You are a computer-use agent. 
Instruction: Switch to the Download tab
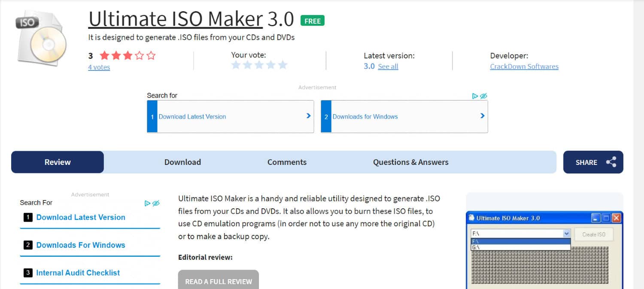click(182, 162)
